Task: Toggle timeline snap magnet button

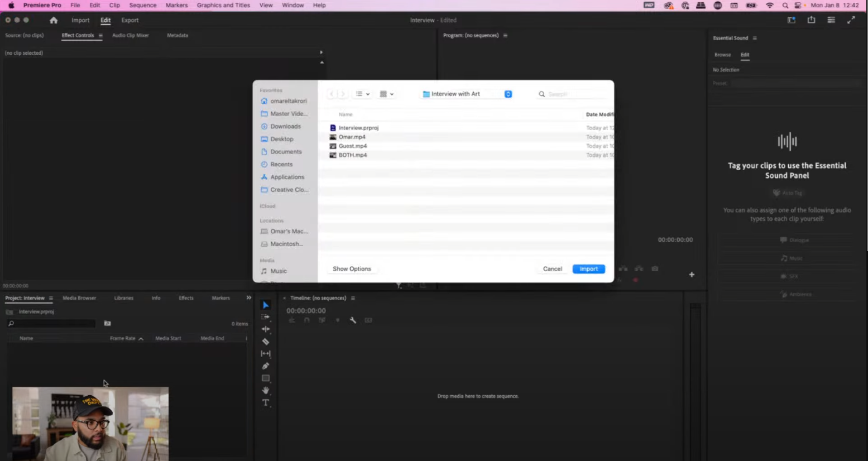Action: [x=306, y=320]
